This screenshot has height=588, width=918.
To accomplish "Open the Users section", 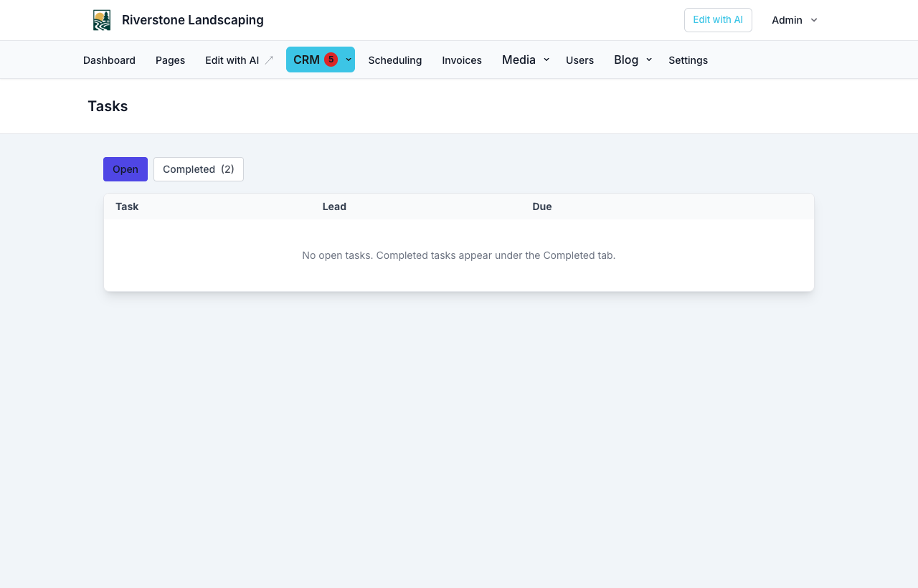I will pos(579,60).
